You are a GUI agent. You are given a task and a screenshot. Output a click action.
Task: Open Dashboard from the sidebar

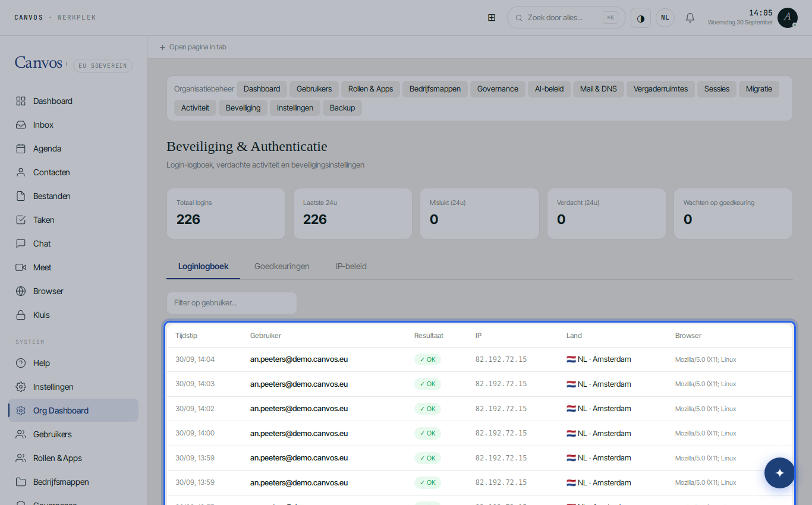[x=74, y=101]
